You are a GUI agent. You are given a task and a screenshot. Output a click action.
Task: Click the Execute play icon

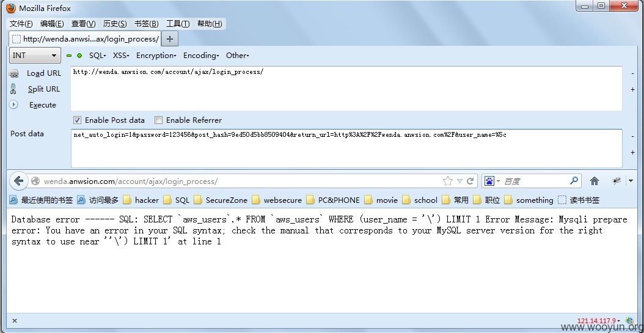[x=13, y=104]
